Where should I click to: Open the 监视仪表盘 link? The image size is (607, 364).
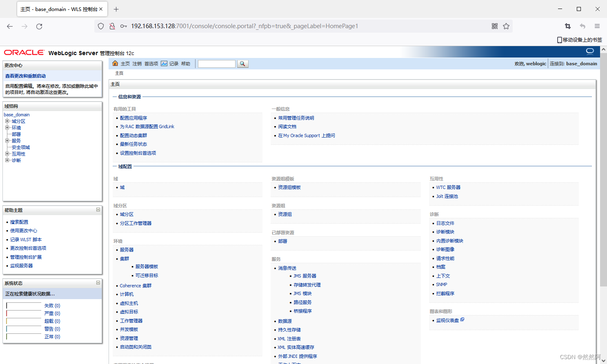click(447, 320)
